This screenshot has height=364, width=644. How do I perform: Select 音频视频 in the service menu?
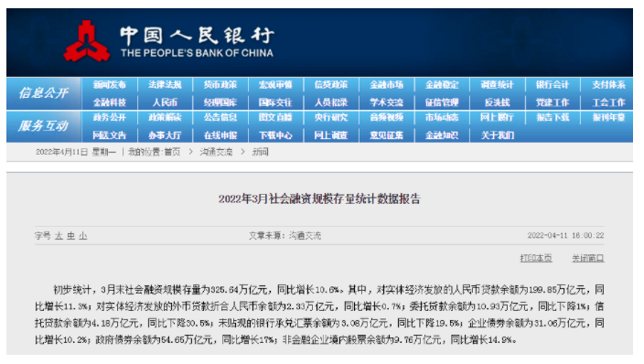click(x=386, y=117)
